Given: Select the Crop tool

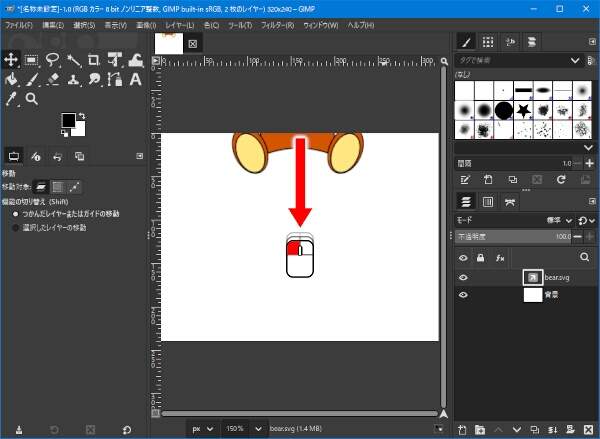Looking at the screenshot, I should (93, 60).
